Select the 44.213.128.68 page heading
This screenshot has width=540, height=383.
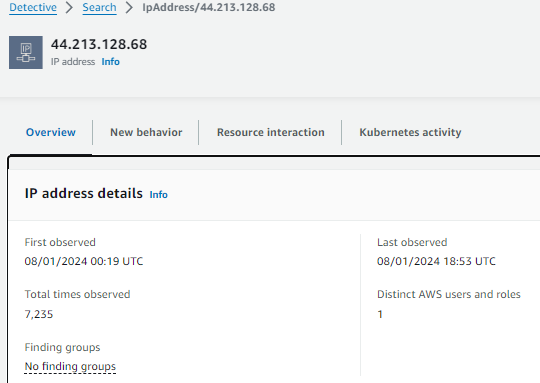(99, 44)
